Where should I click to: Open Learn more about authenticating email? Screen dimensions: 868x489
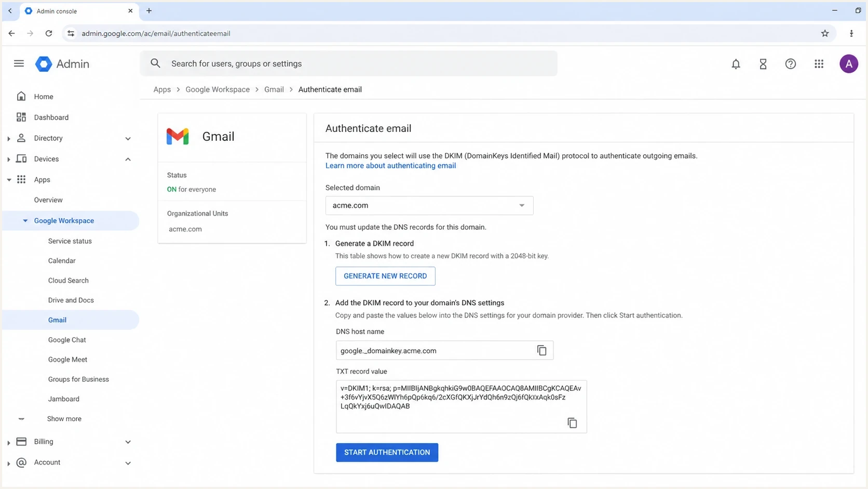coord(390,165)
